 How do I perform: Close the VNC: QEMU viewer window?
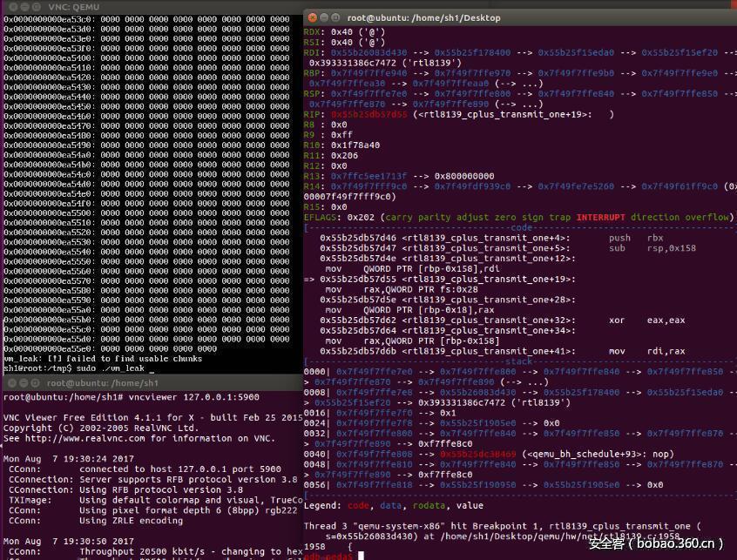[x=11, y=6]
